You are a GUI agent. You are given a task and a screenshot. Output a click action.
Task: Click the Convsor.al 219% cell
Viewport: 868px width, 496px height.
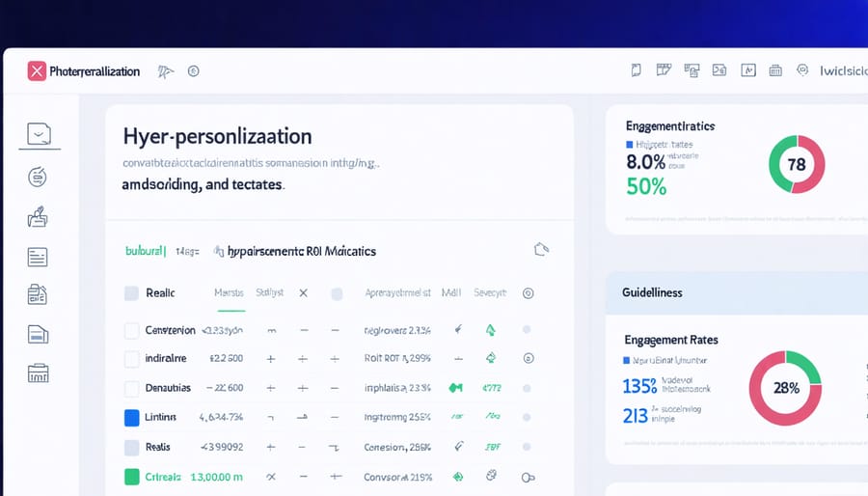pyautogui.click(x=398, y=477)
